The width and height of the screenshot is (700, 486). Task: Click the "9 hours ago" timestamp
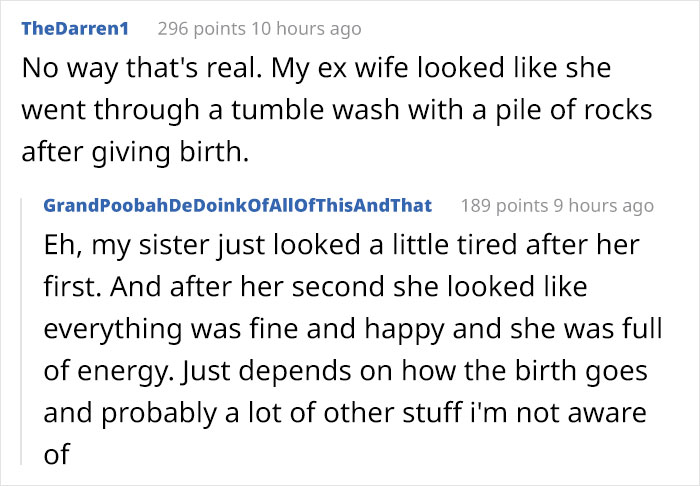[604, 205]
